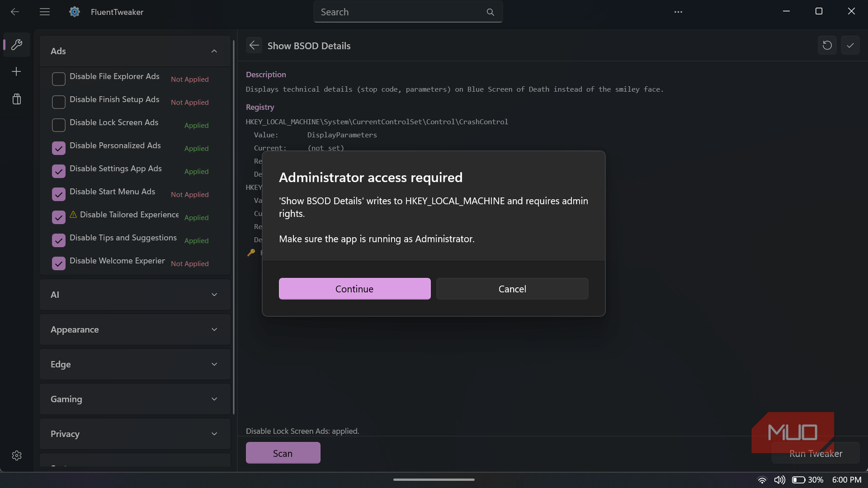The image size is (868, 488).
Task: Click Continue in admin dialog
Action: pyautogui.click(x=355, y=289)
